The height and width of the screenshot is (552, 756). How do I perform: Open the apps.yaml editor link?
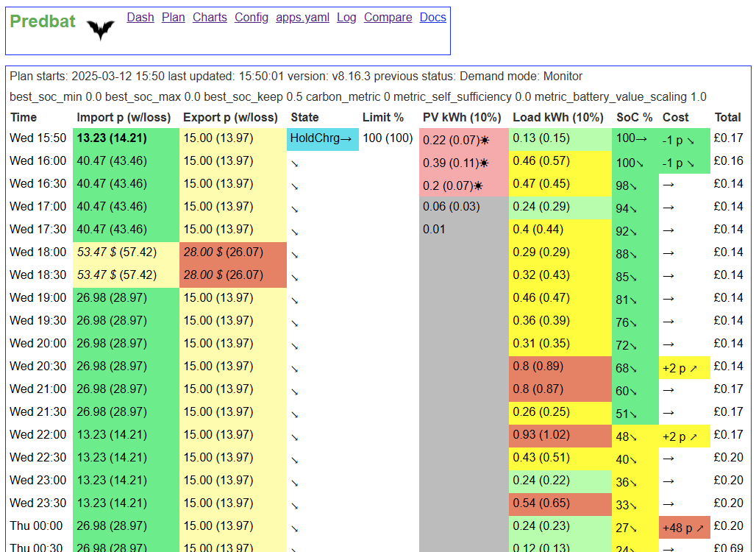(302, 18)
